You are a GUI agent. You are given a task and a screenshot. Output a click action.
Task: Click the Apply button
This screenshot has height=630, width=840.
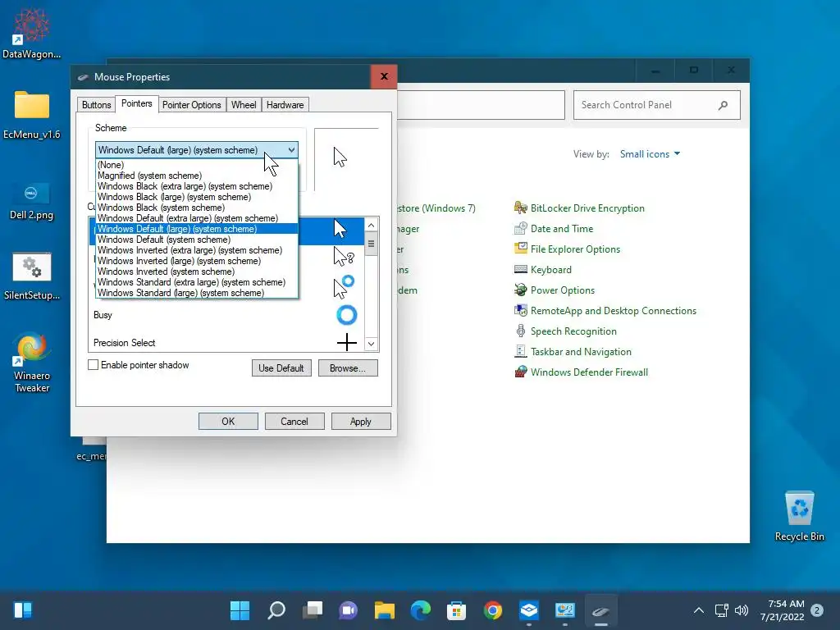point(361,422)
